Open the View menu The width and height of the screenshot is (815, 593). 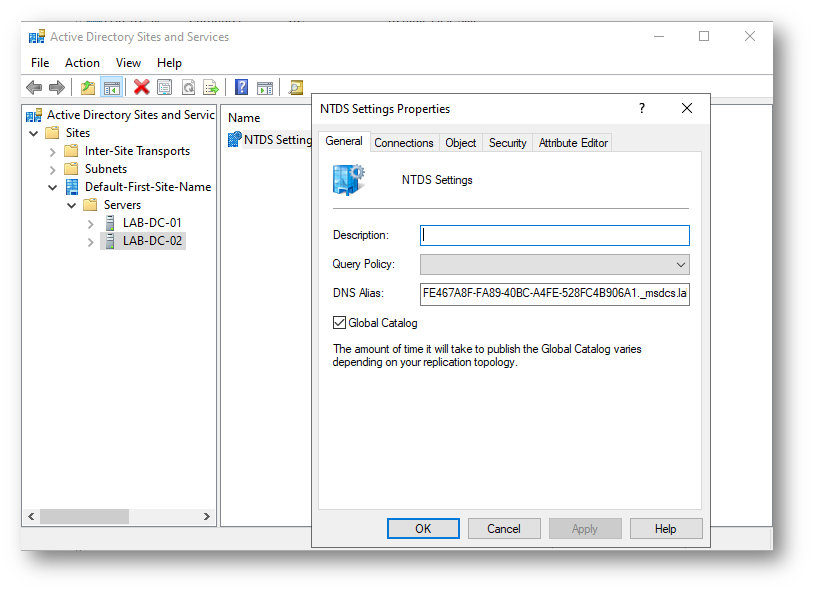(x=128, y=63)
